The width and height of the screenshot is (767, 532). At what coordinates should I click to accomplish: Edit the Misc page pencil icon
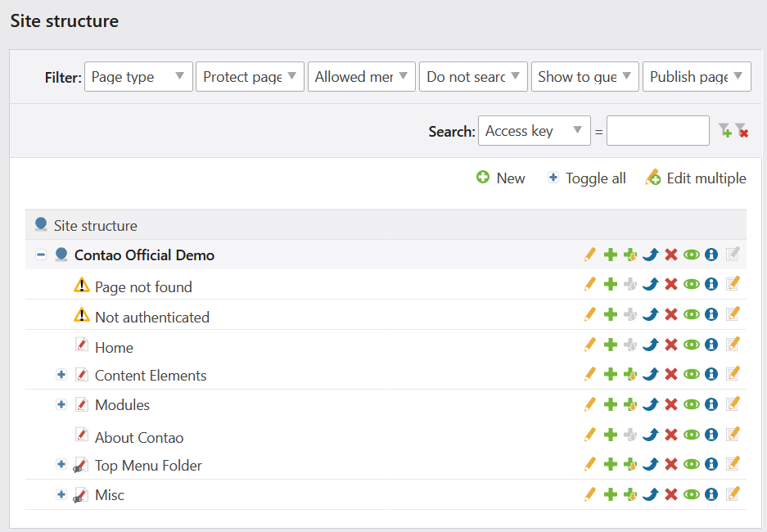[590, 495]
